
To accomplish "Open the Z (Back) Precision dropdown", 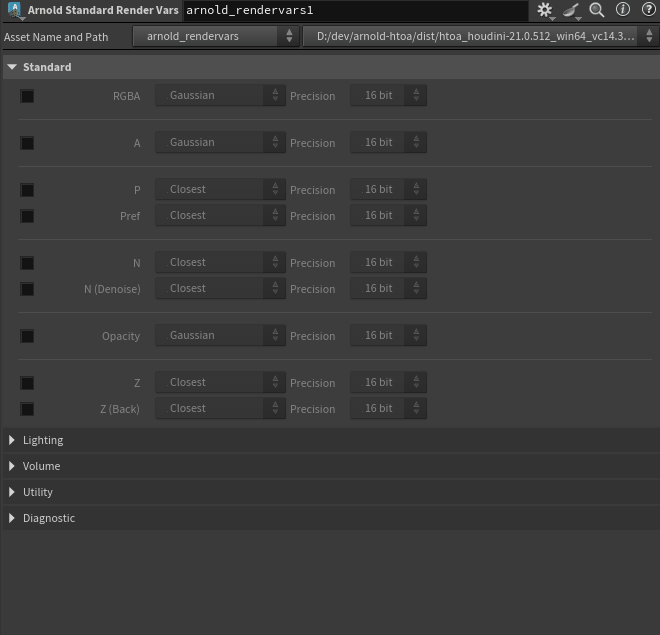I will point(389,409).
